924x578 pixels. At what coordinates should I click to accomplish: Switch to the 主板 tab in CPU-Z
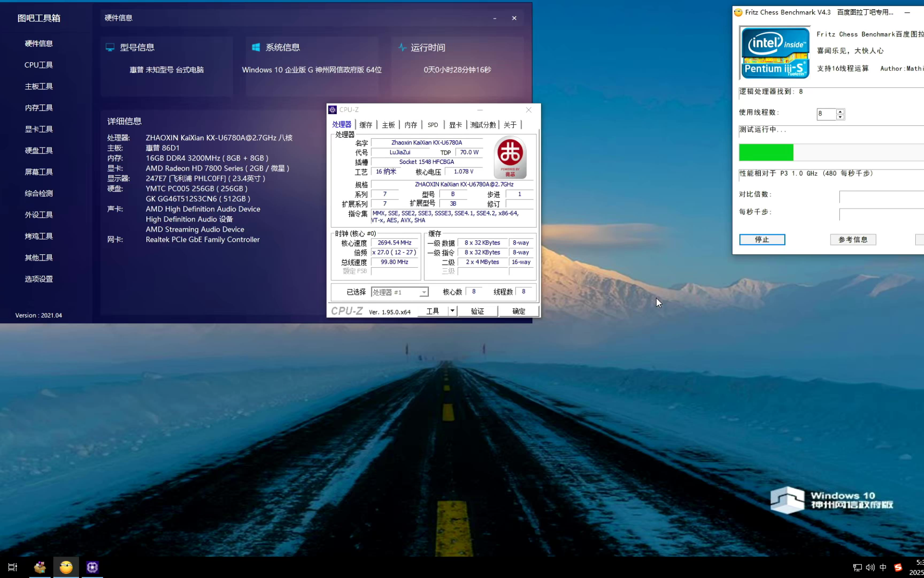pos(388,125)
